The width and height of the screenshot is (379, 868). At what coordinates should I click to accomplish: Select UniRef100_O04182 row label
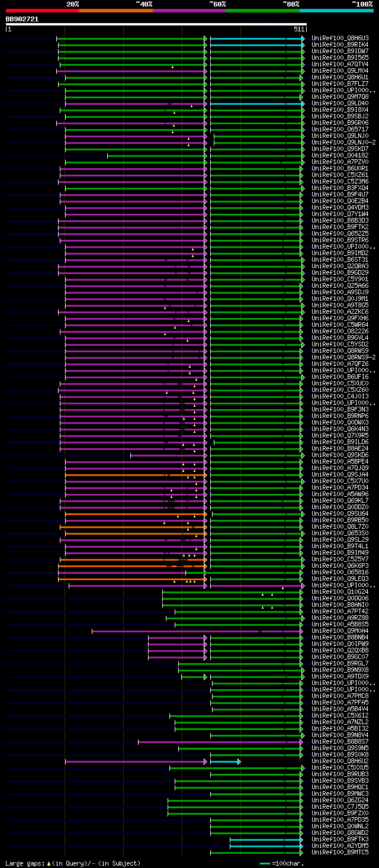coord(340,155)
